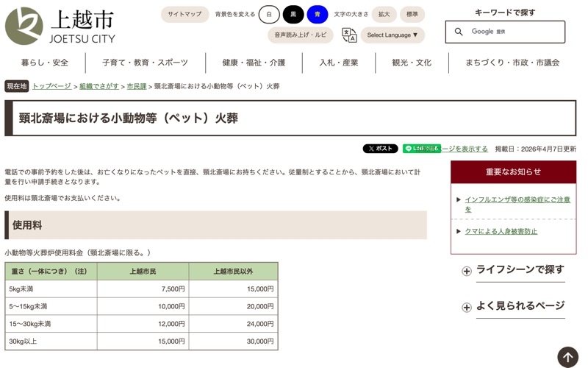The height and width of the screenshot is (368, 588).
Task: Follow the 組織でさがす breadcrumb link
Action: pyautogui.click(x=99, y=86)
